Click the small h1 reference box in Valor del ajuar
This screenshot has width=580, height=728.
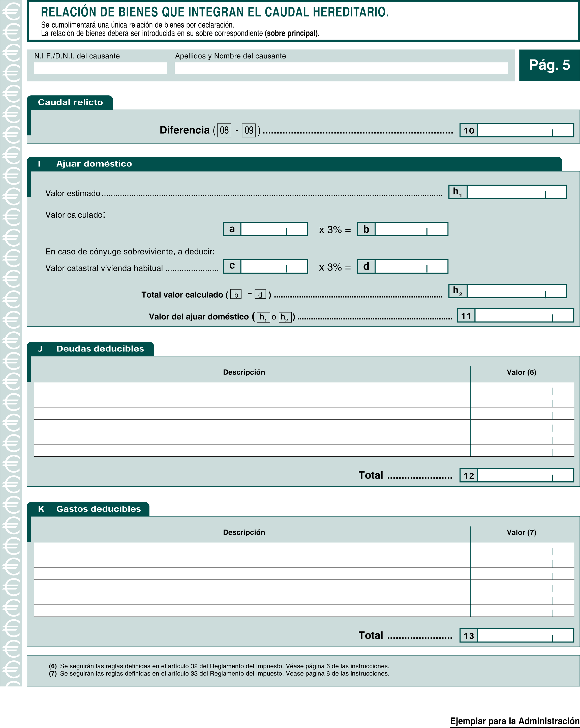click(x=263, y=317)
